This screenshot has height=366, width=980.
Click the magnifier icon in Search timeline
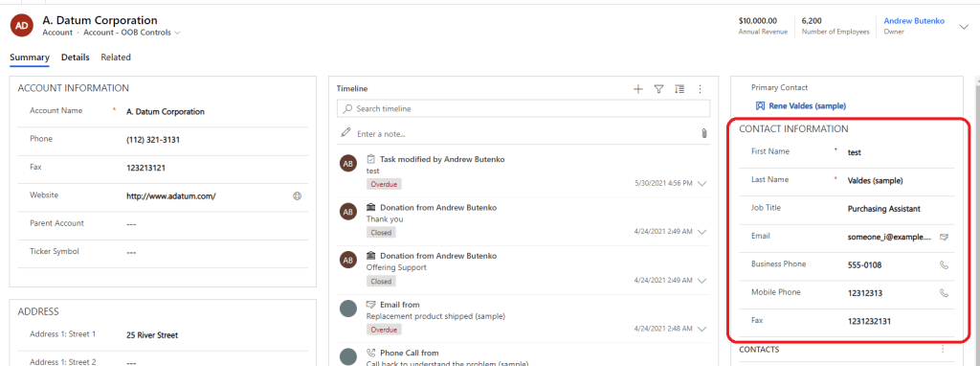pos(347,109)
